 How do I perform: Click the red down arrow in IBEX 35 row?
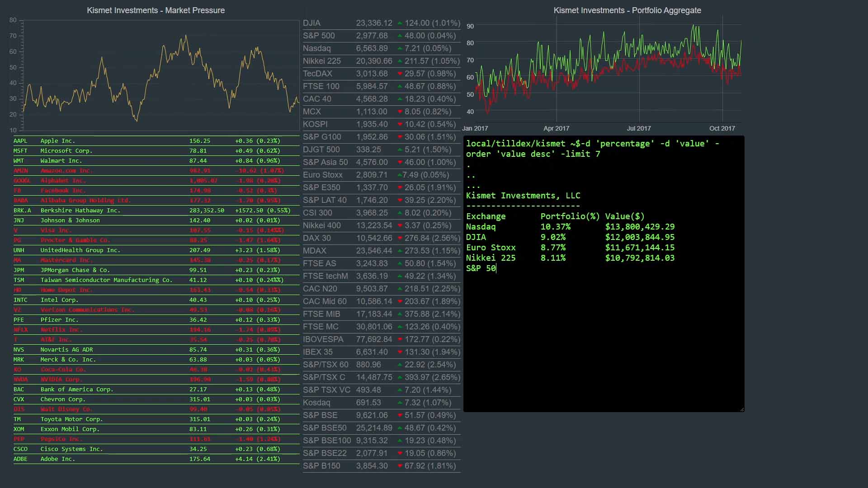pos(400,352)
